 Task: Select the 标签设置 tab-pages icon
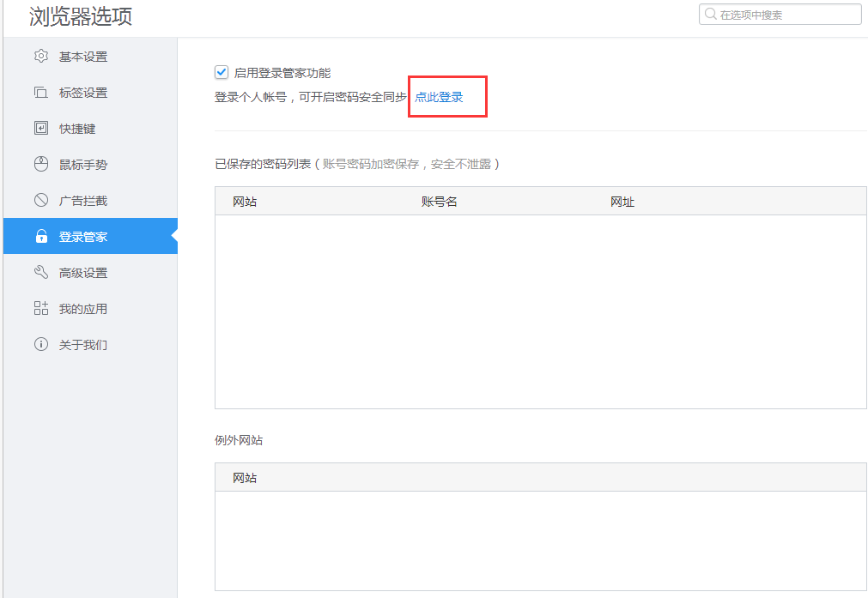40,92
